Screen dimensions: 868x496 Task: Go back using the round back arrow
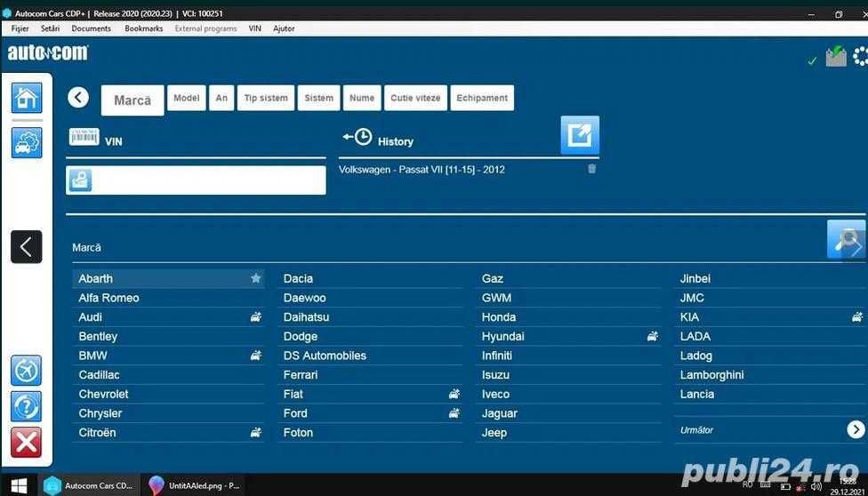coord(78,98)
